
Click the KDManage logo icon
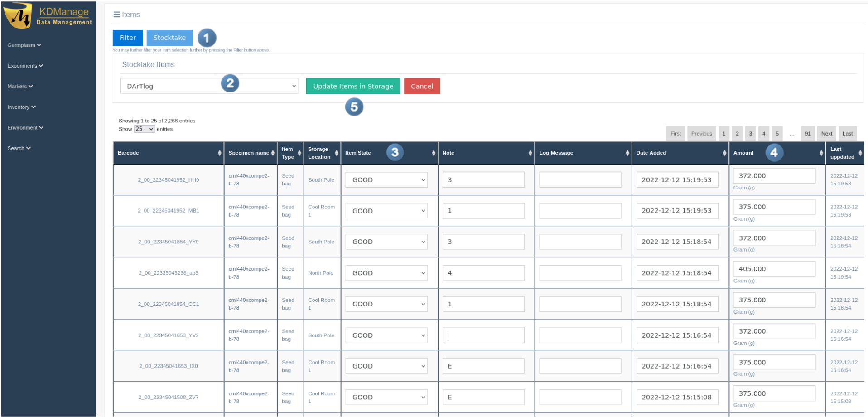18,16
